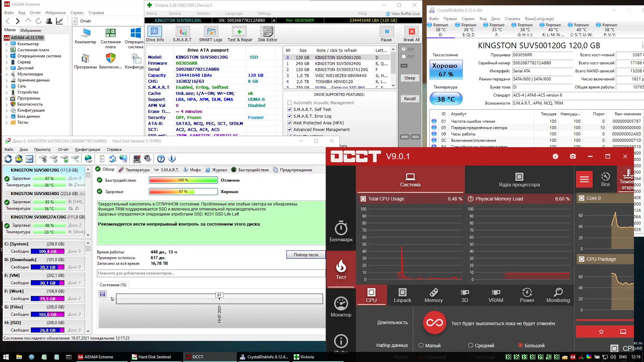Select the OCCT Memory test icon
The height and width of the screenshot is (362, 644).
point(433,295)
